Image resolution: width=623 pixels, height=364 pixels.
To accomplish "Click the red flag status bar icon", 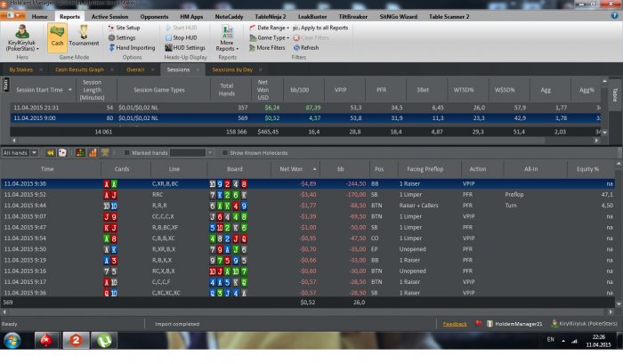I will [x=479, y=323].
